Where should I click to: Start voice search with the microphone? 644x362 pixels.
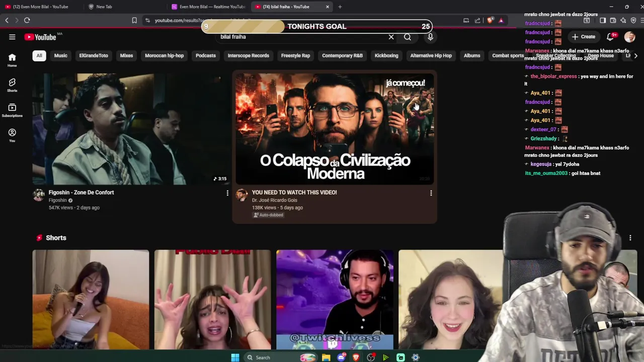430,37
